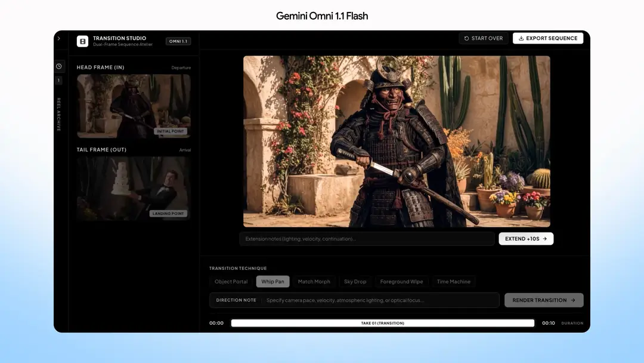Choose the Match Morph transition technique
644x363 pixels.
point(314,282)
